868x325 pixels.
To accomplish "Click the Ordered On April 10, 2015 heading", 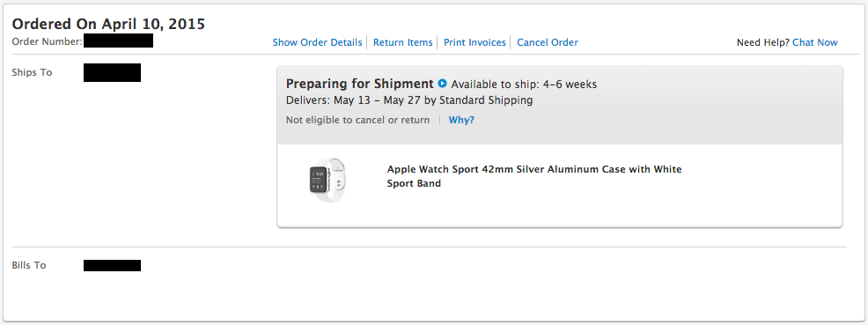I will (x=108, y=24).
